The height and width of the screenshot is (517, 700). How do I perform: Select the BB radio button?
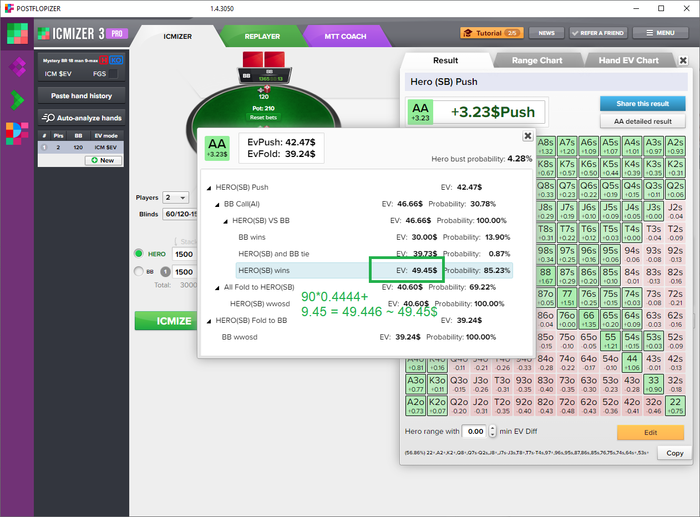click(138, 271)
